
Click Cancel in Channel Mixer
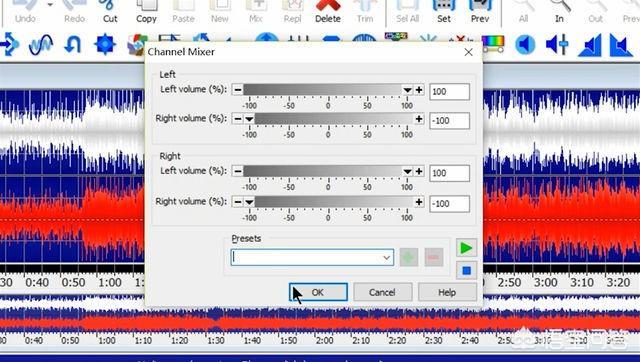pyautogui.click(x=382, y=292)
